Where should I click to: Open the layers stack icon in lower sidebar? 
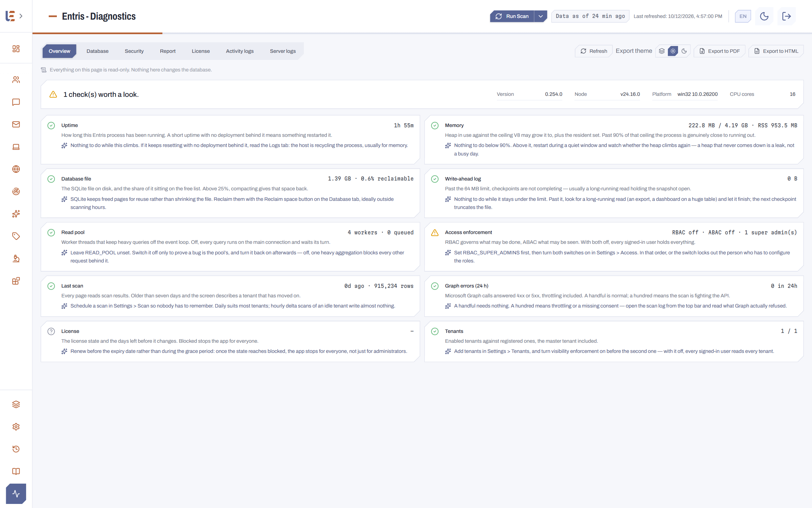(x=16, y=404)
